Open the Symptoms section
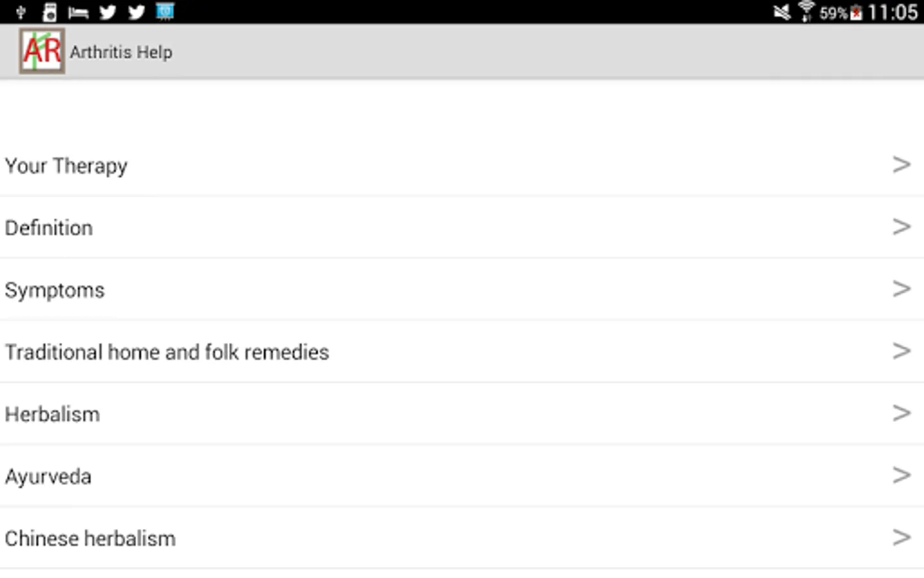This screenshot has height=578, width=924. (55, 290)
